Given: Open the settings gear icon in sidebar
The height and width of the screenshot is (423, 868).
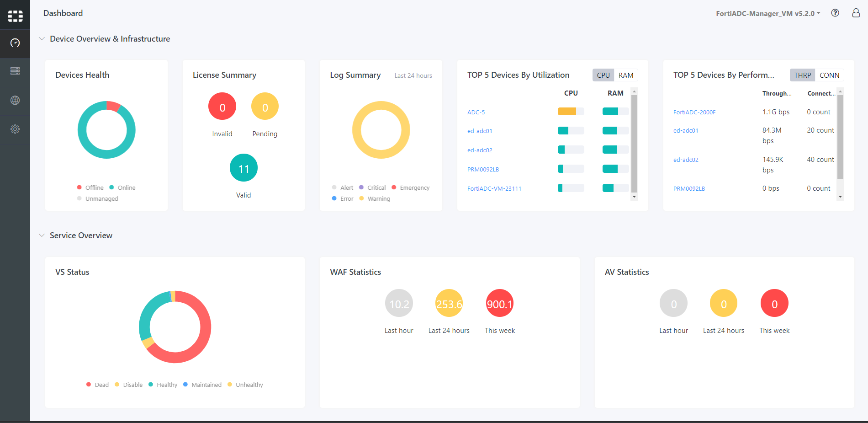Looking at the screenshot, I should [x=15, y=129].
